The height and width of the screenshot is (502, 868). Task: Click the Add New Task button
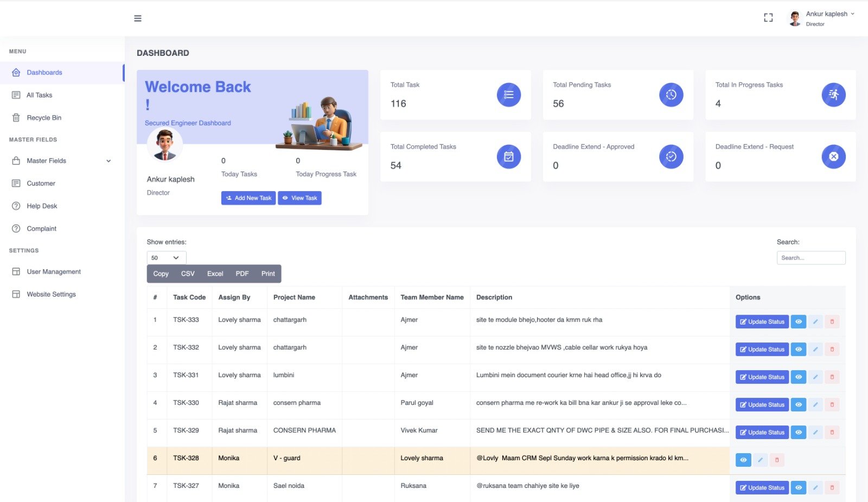(x=248, y=198)
